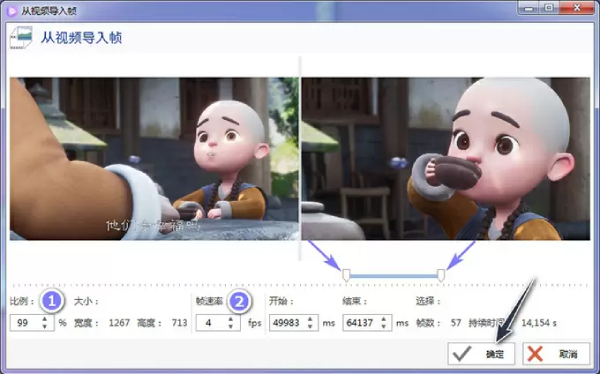The height and width of the screenshot is (374, 600).
Task: Increase the 结束 end time stepper
Action: point(384,319)
